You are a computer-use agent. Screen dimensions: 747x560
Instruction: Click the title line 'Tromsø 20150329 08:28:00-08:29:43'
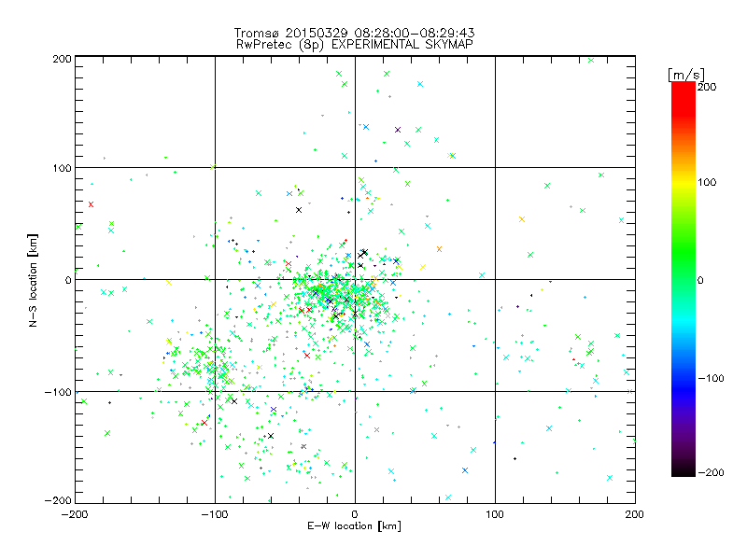click(x=354, y=33)
